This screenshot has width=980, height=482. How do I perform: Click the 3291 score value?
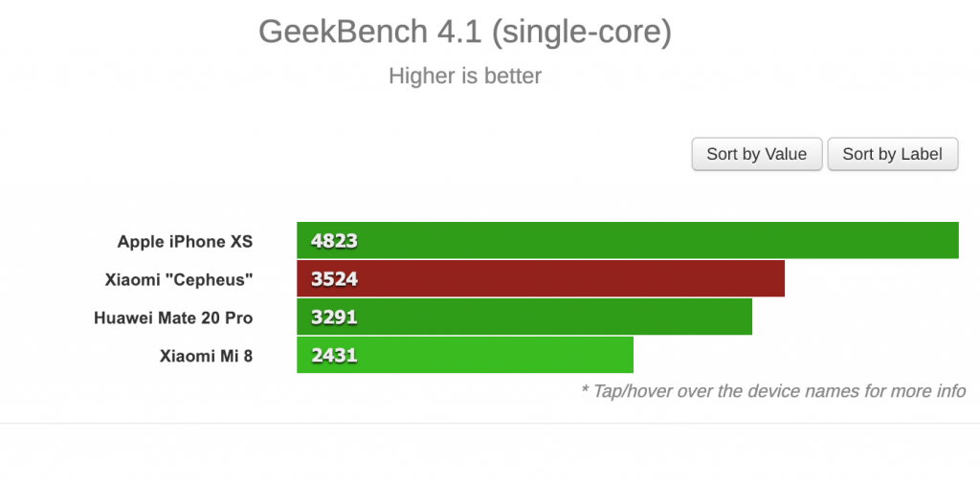tap(334, 318)
